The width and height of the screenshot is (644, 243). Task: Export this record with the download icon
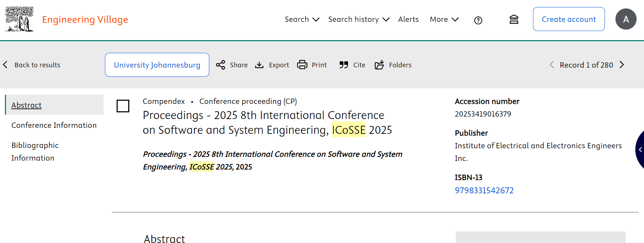(x=259, y=65)
